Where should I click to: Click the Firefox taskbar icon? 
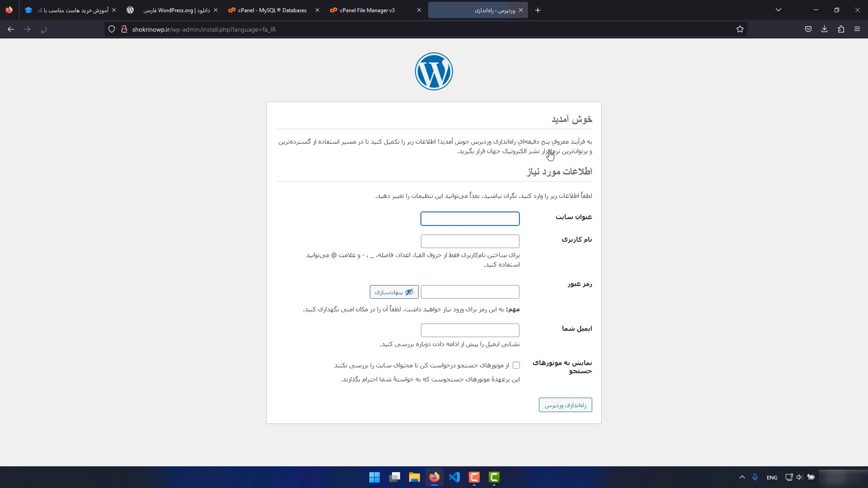[434, 477]
